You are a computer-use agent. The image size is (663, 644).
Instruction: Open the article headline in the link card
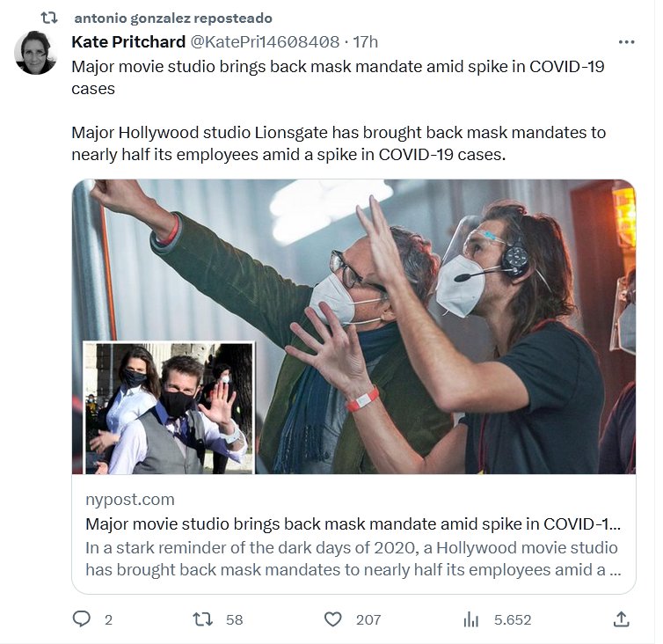click(x=353, y=523)
